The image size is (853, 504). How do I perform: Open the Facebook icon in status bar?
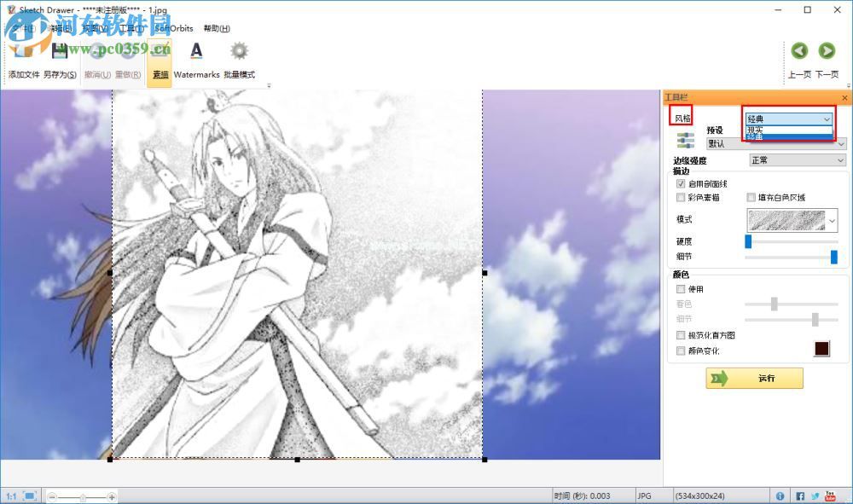click(x=800, y=495)
